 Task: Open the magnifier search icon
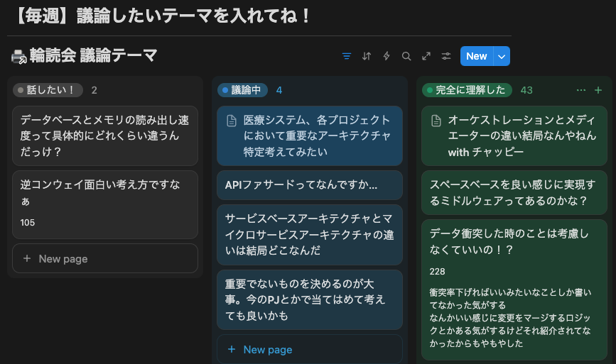tap(406, 56)
